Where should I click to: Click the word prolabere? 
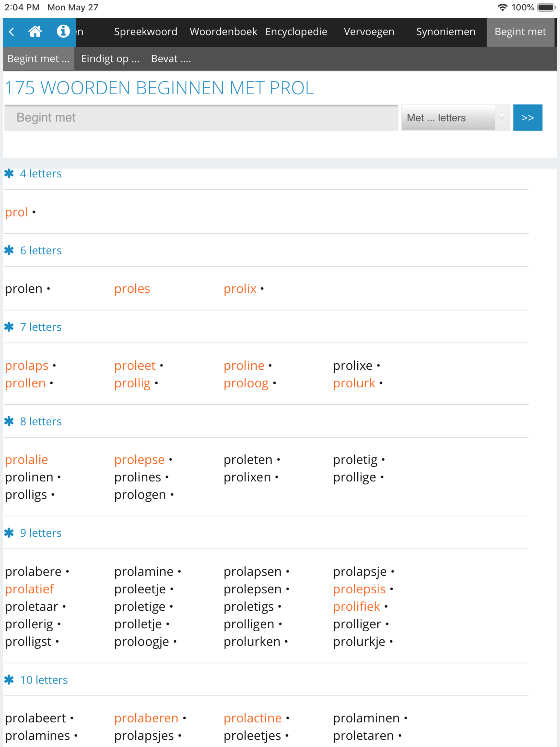point(33,572)
